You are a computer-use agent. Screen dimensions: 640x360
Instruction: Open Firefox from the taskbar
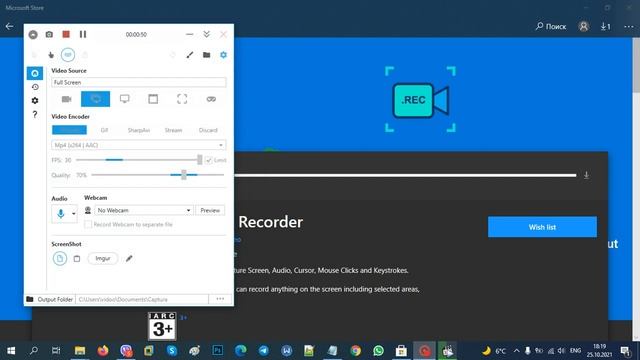[x=103, y=351]
